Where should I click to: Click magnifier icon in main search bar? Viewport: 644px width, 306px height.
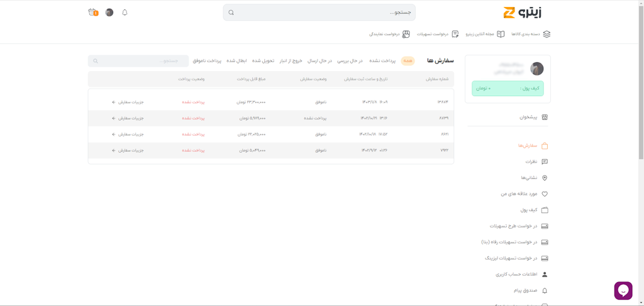(231, 13)
